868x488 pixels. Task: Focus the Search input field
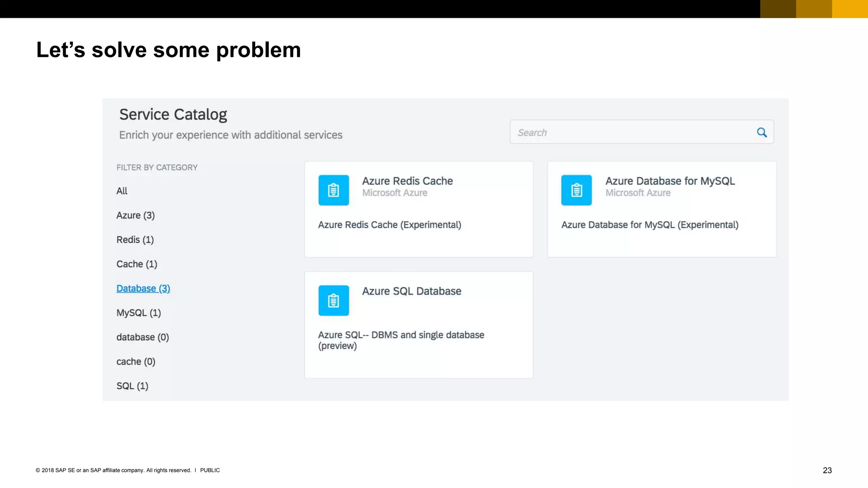642,132
